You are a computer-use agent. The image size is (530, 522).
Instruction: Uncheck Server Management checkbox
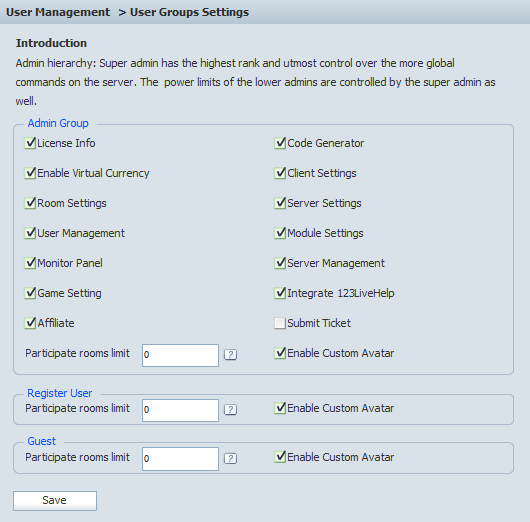[x=280, y=263]
